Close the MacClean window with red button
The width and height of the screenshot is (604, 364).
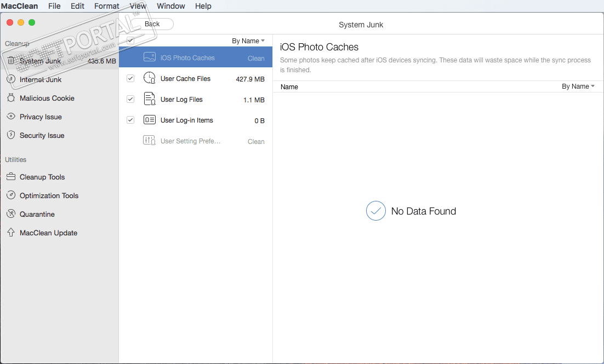(10, 22)
